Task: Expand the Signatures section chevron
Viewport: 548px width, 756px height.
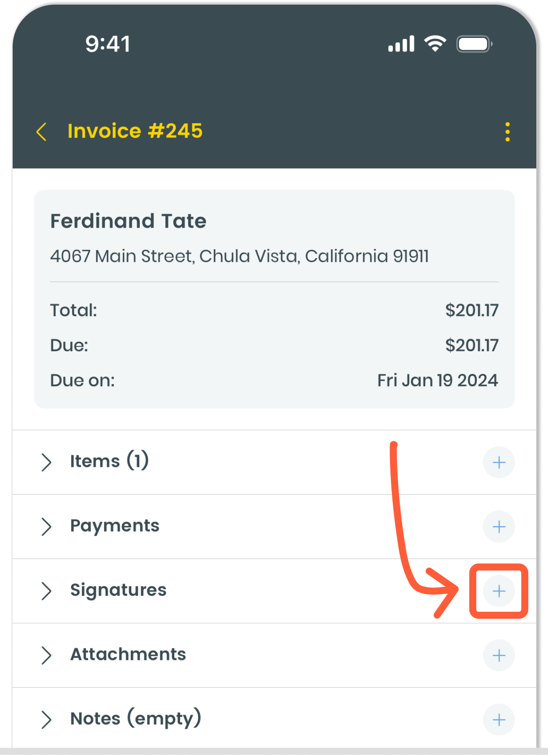Action: pyautogui.click(x=46, y=591)
